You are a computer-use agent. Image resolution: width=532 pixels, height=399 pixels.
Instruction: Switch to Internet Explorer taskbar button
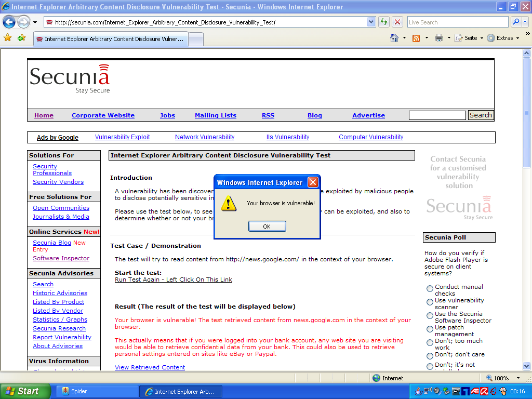(x=181, y=392)
